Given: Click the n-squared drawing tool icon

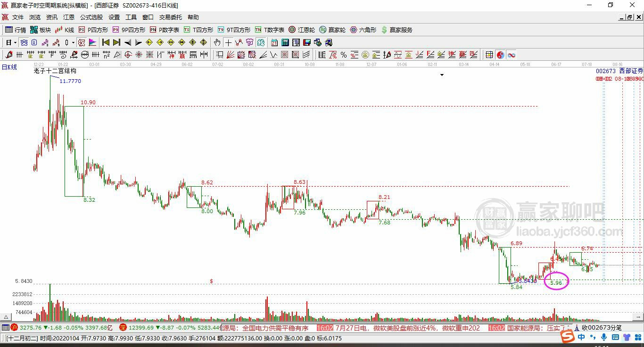Looking at the screenshot, I should click(106, 55).
